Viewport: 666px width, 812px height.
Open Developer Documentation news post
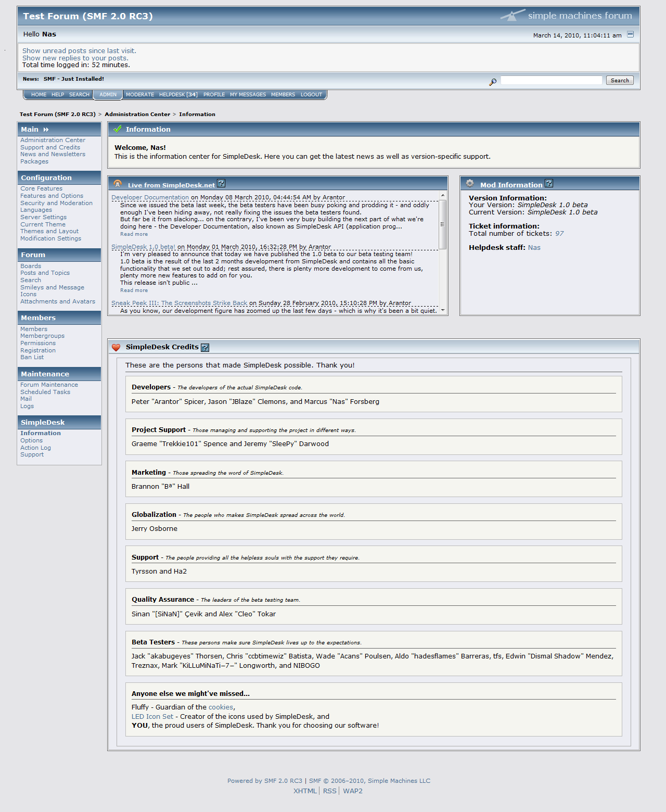(150, 197)
